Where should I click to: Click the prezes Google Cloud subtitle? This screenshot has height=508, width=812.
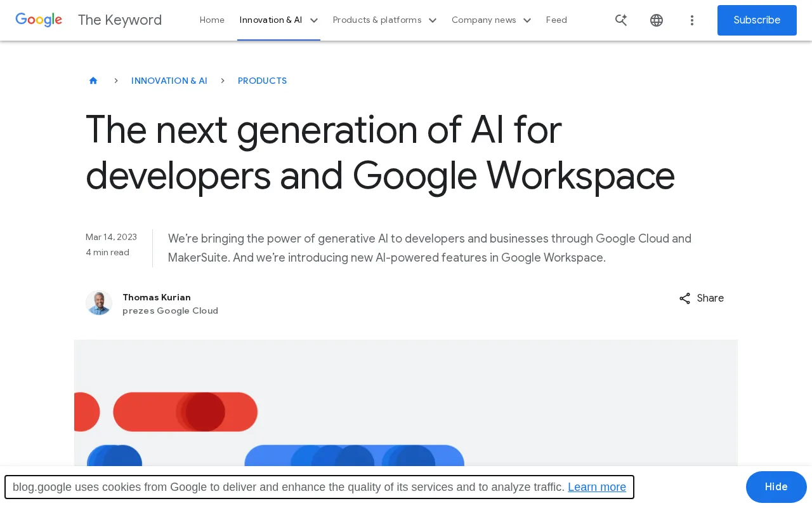170,311
